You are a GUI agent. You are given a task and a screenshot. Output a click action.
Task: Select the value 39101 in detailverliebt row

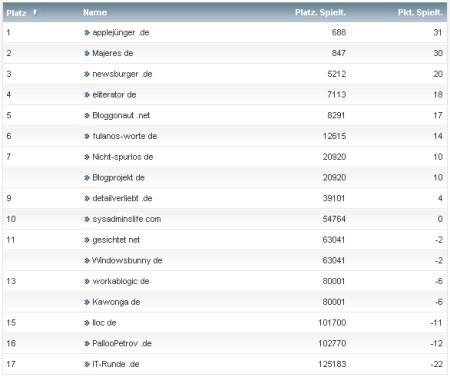pyautogui.click(x=334, y=198)
